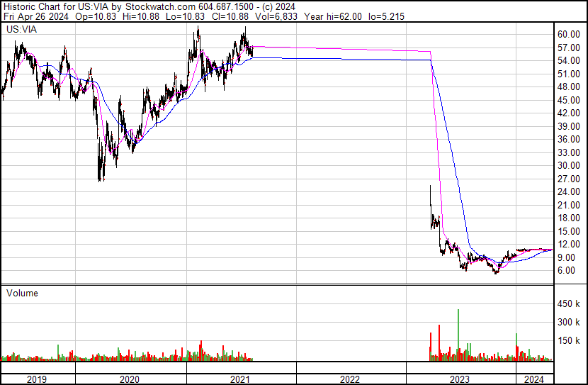Click the year low 'lo=5.215'
The image size is (588, 385).
pos(386,16)
